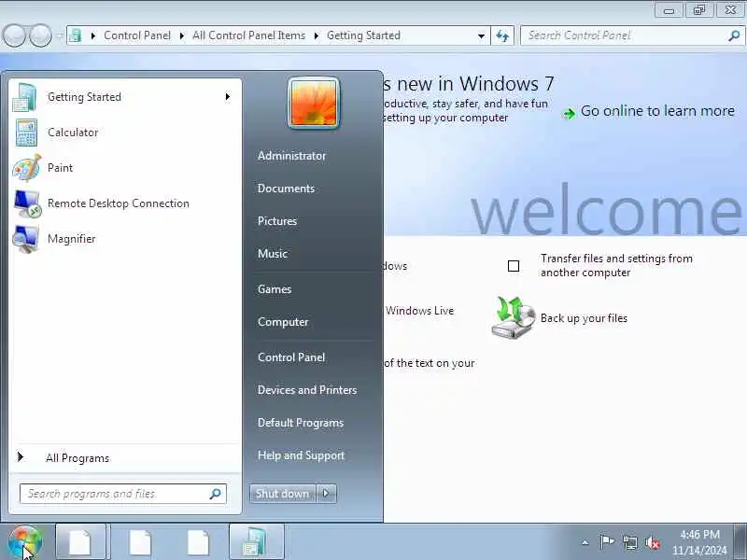The width and height of the screenshot is (747, 560).
Task: Open Paint from the Start menu
Action: 125,168
